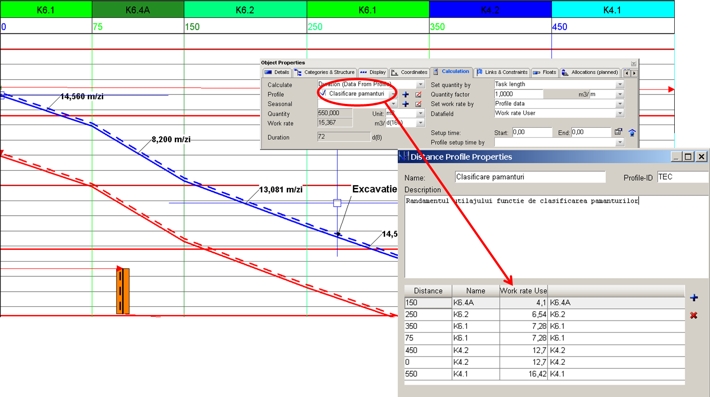Expand the Set work rate by dropdown

[619, 104]
